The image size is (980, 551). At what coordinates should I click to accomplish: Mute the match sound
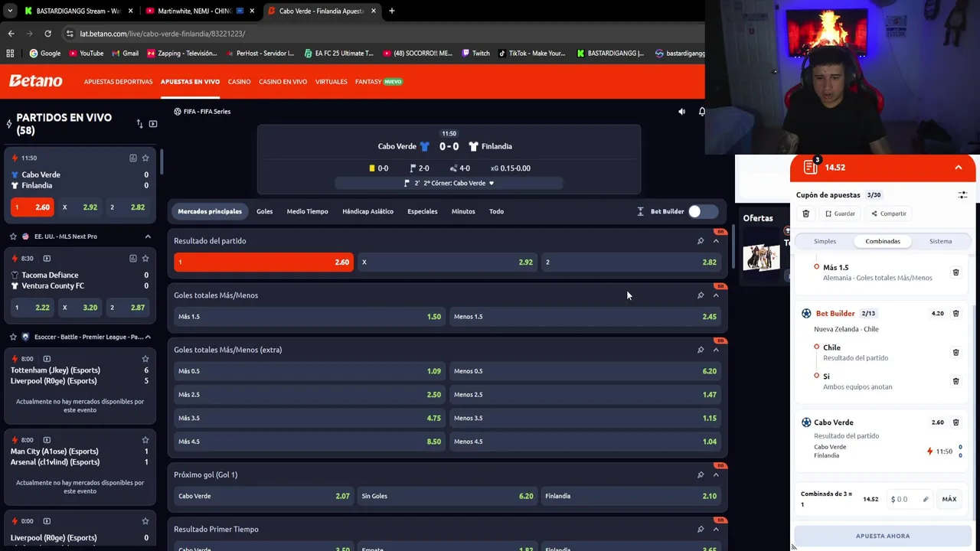point(681,112)
